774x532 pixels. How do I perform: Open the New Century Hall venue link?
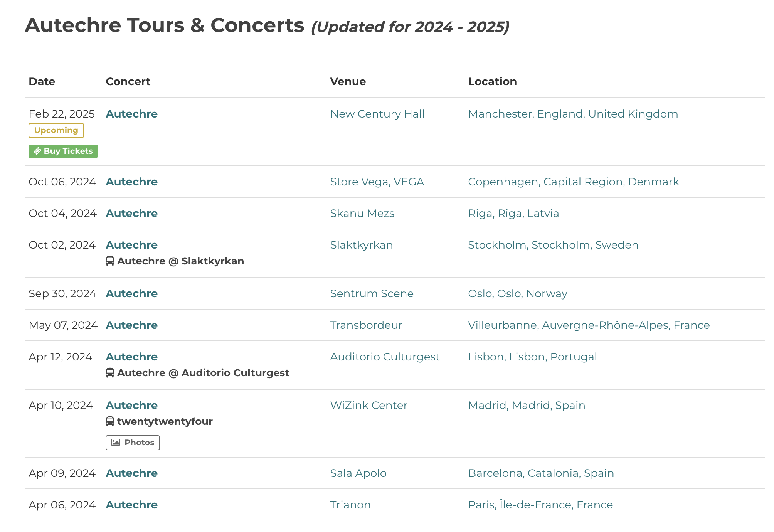377,114
